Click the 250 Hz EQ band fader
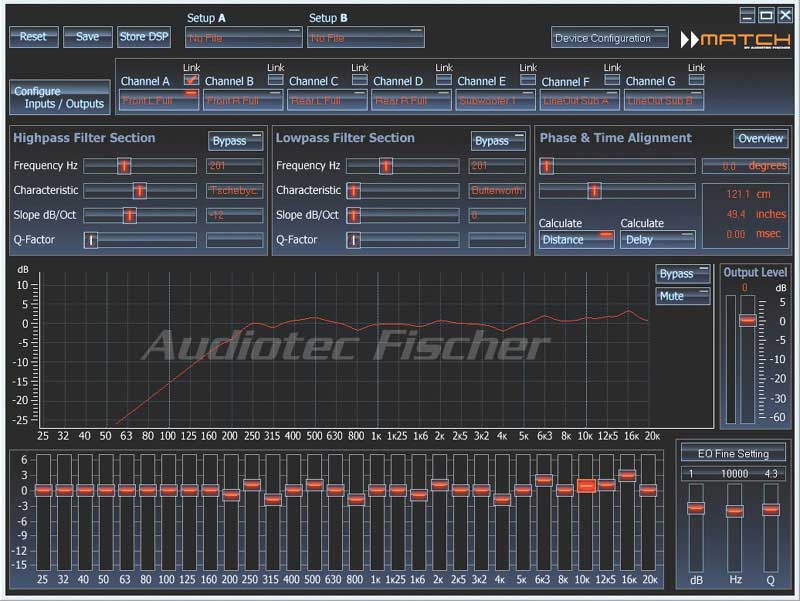The image size is (800, 601). click(252, 485)
